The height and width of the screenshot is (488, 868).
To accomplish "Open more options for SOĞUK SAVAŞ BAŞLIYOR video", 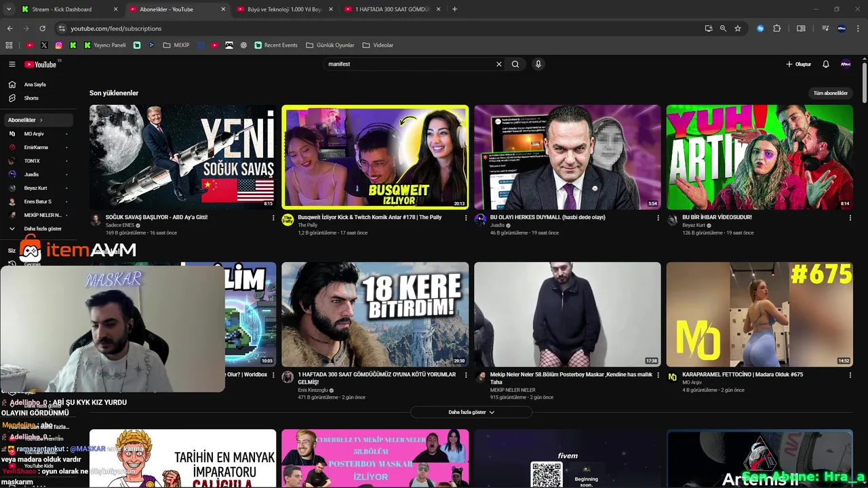I will (x=273, y=218).
